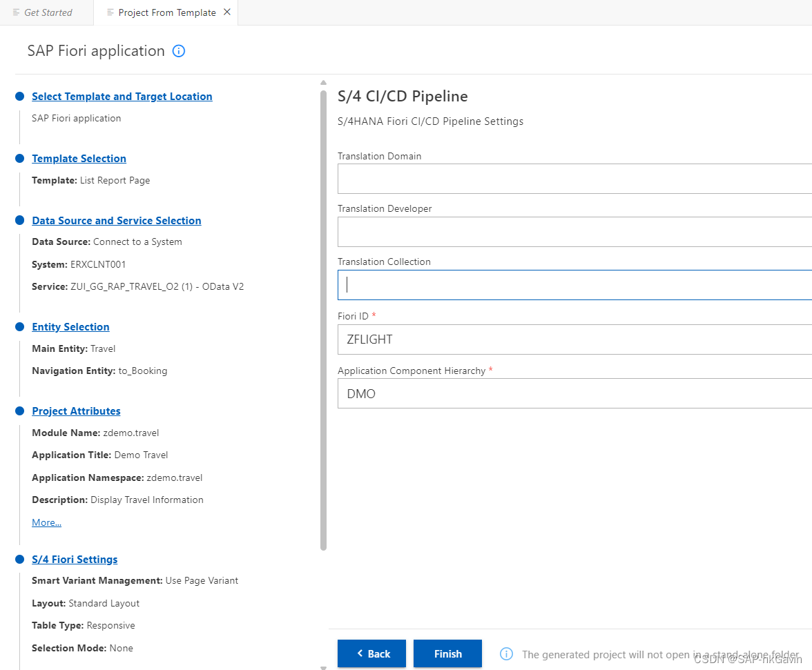Viewport: 812px width, 670px height.
Task: Select the text 'Application Namespace: zdemo.travel'
Action: (117, 477)
